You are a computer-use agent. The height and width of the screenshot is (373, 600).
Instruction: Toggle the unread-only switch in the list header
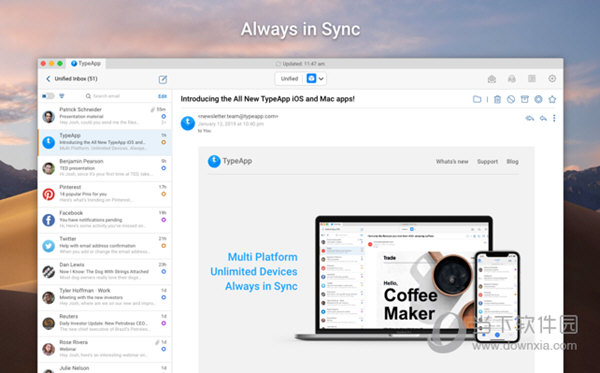pos(48,96)
